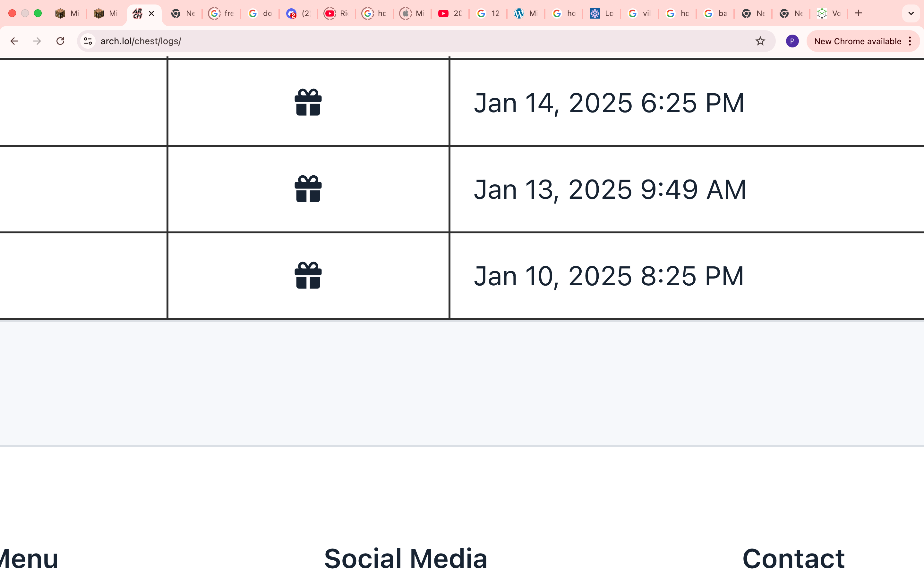The width and height of the screenshot is (924, 577).
Task: Go back to the previous page
Action: pos(14,41)
